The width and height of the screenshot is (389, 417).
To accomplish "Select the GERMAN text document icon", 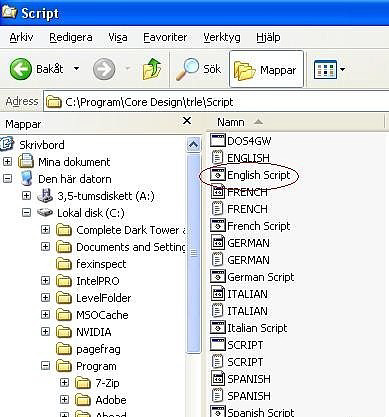I will 217,260.
